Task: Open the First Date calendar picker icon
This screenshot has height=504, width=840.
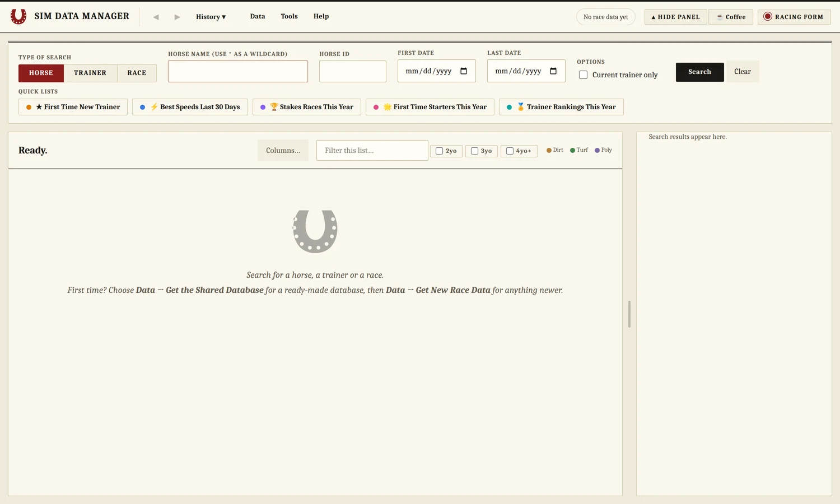Action: coord(464,71)
